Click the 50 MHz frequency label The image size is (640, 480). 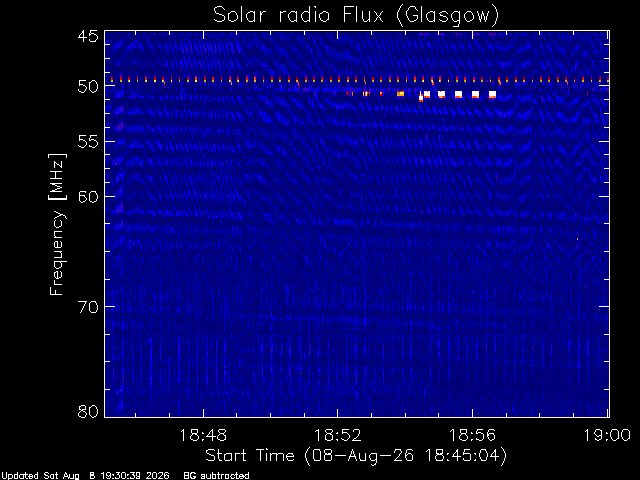[88, 87]
